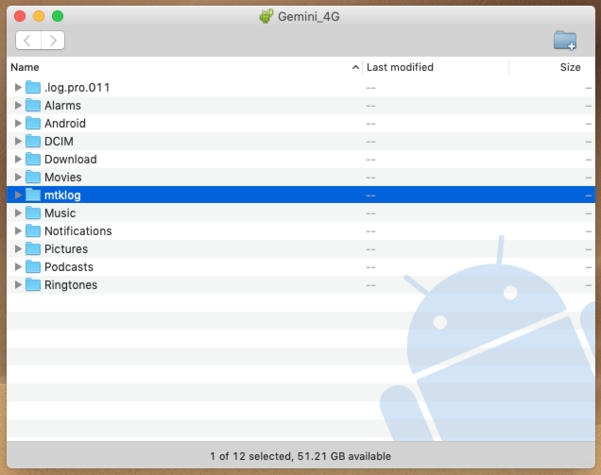Click the DCIM folder icon

click(x=32, y=141)
